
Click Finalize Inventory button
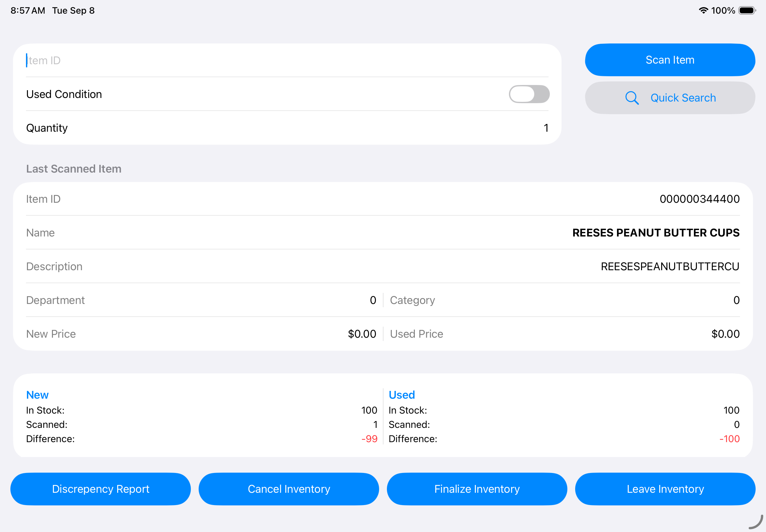[x=477, y=489]
